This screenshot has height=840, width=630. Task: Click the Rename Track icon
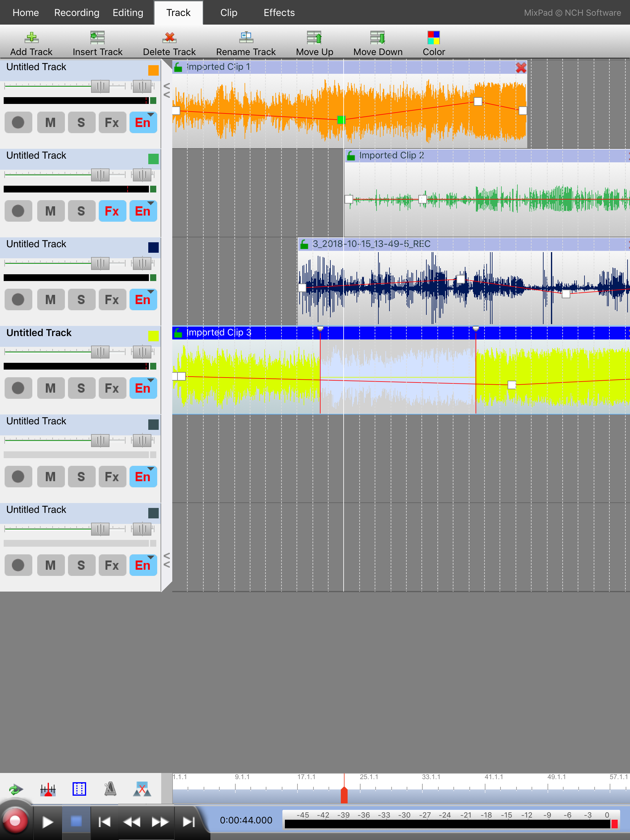[246, 38]
